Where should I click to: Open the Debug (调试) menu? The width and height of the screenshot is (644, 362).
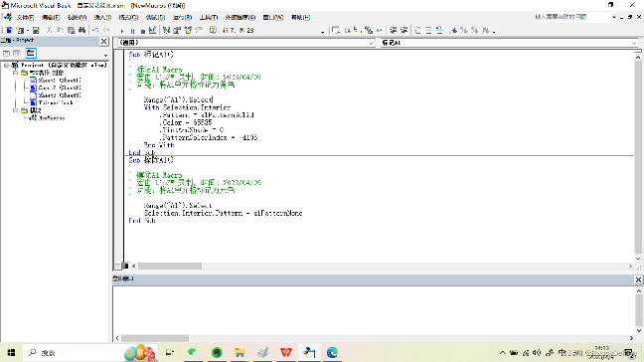pyautogui.click(x=155, y=17)
